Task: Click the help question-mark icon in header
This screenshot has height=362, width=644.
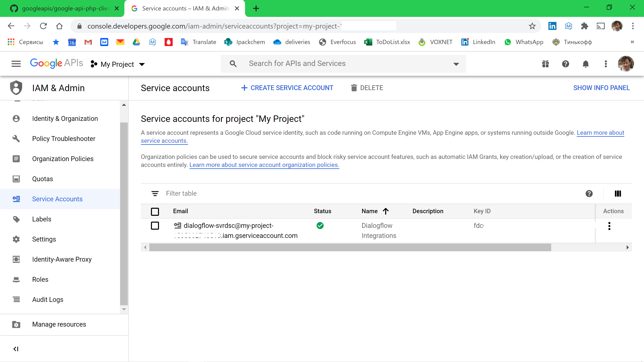Action: point(566,64)
